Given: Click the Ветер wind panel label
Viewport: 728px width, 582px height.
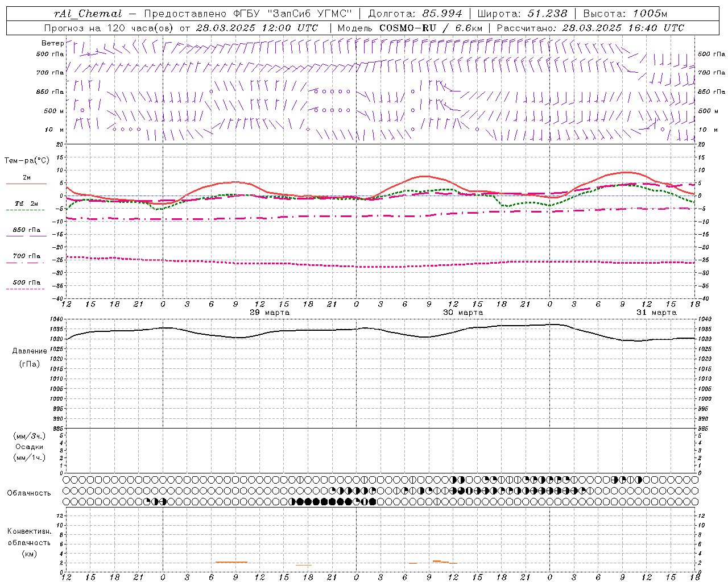Looking at the screenshot, I should pyautogui.click(x=53, y=43).
